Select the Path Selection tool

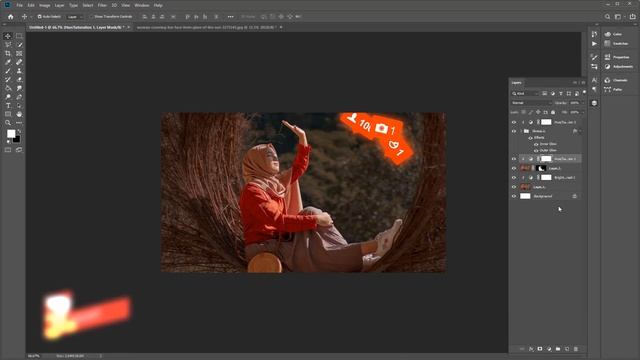[x=19, y=106]
